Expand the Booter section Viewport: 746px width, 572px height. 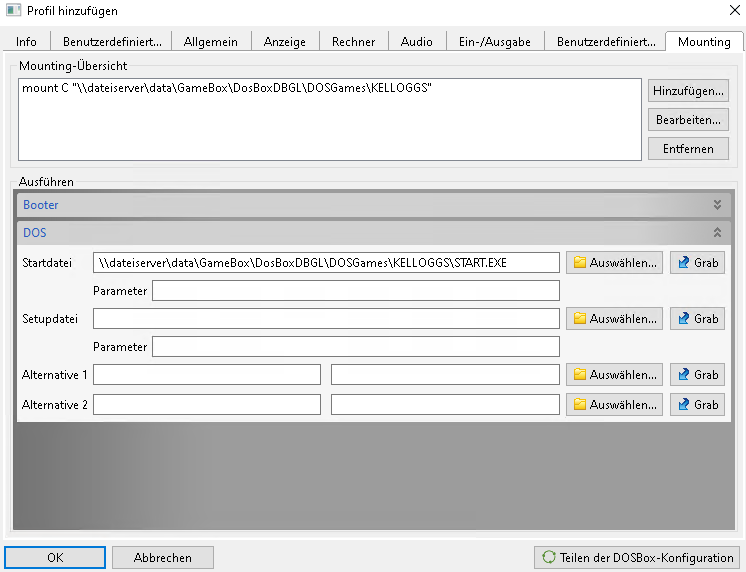pyautogui.click(x=716, y=205)
